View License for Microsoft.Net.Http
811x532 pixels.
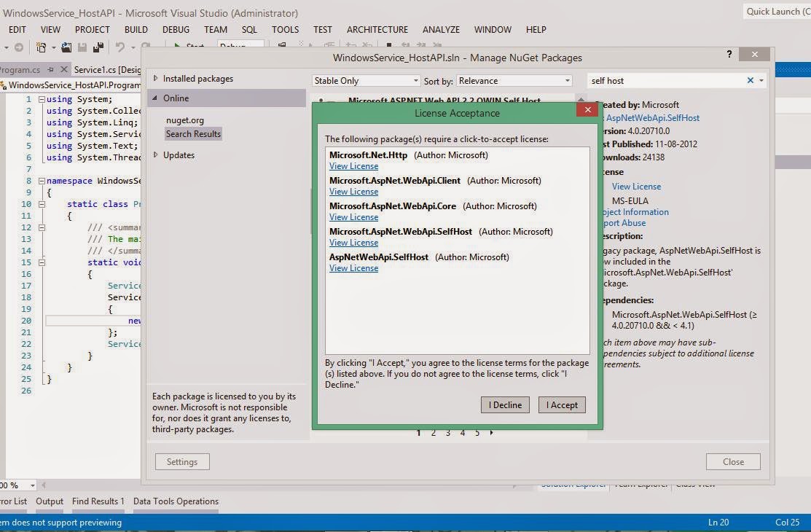coord(354,166)
